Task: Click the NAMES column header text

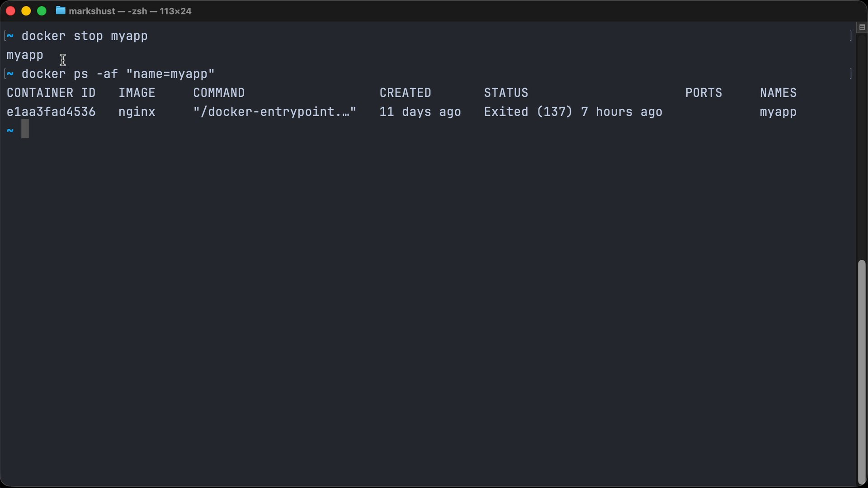Action: click(778, 93)
